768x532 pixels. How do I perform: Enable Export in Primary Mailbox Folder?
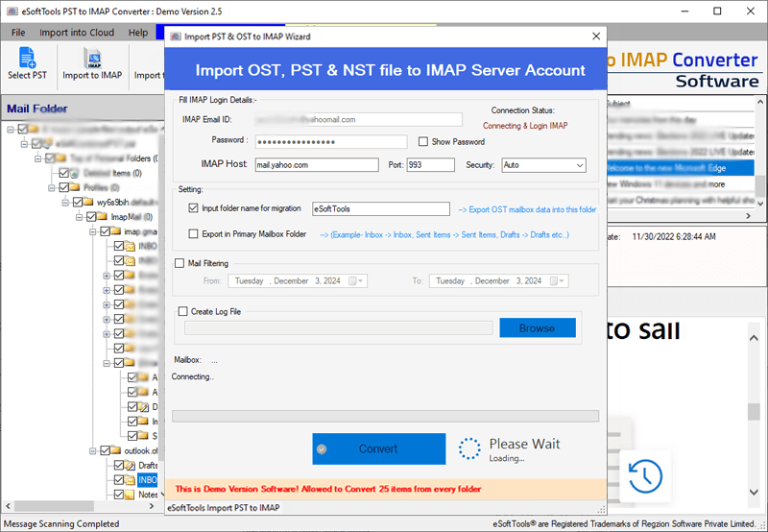(x=193, y=234)
